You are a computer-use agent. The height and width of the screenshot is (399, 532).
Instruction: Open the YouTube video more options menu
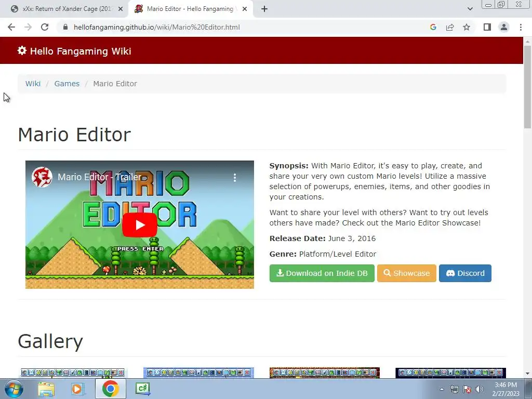click(x=234, y=178)
